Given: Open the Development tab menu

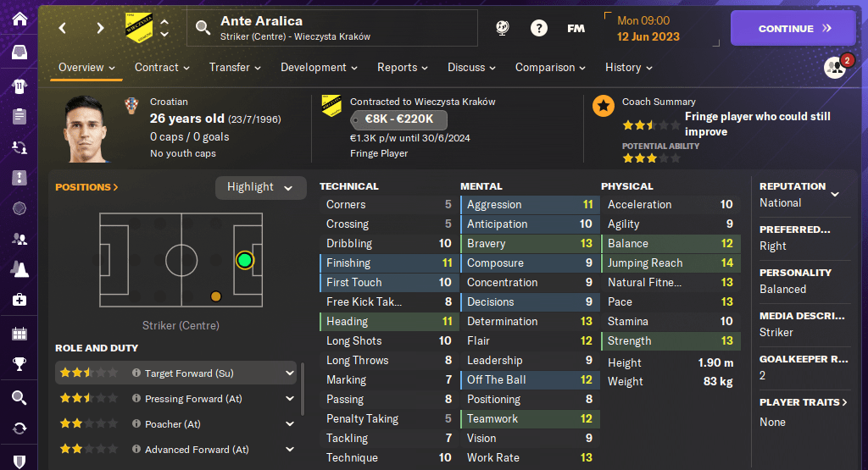Looking at the screenshot, I should tap(319, 68).
